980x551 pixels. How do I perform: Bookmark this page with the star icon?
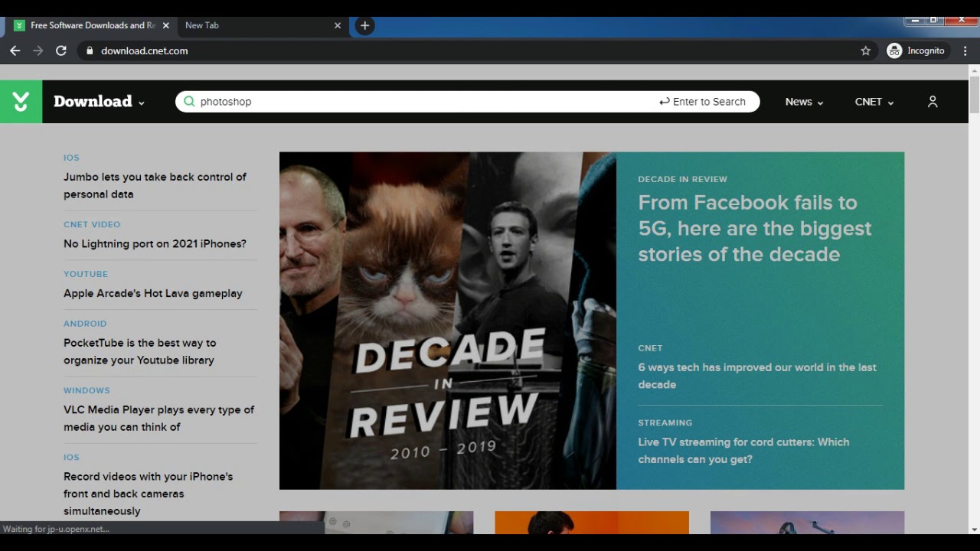tap(866, 51)
